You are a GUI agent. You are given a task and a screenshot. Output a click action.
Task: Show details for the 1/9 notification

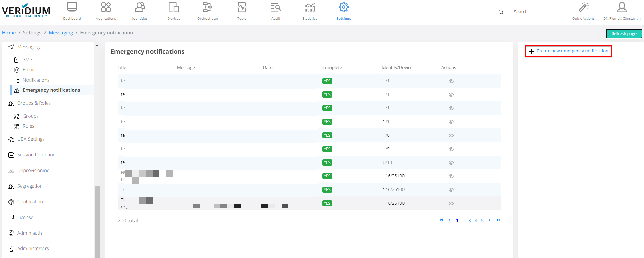point(451,149)
